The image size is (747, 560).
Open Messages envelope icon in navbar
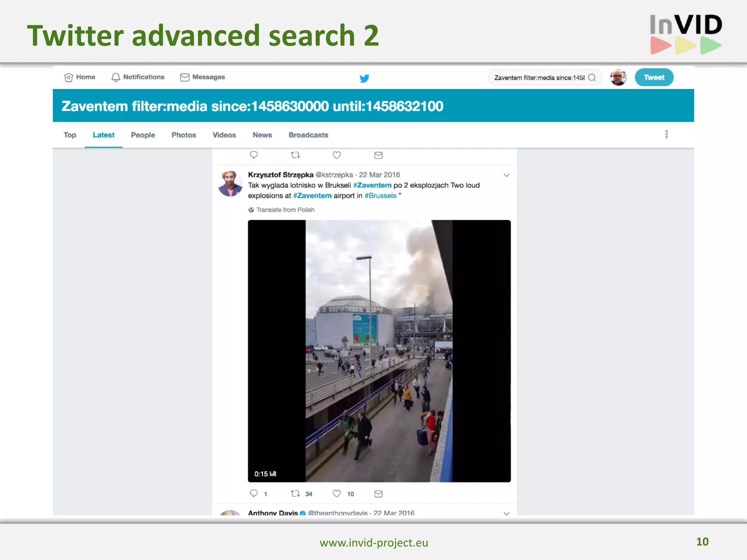click(185, 77)
